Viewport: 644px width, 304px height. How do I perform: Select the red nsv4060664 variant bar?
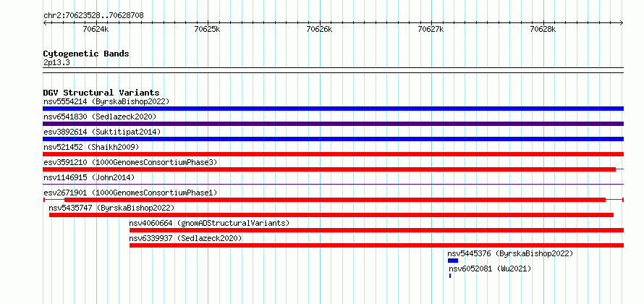pos(376,230)
